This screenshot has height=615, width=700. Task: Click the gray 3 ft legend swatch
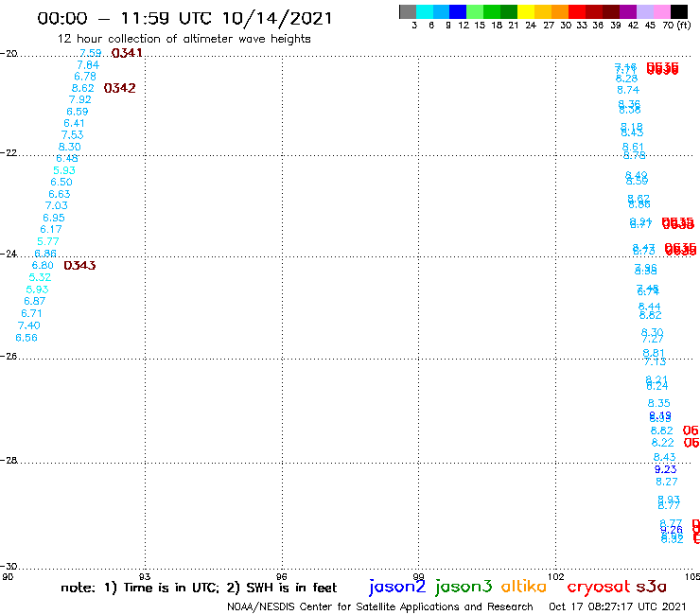point(408,11)
